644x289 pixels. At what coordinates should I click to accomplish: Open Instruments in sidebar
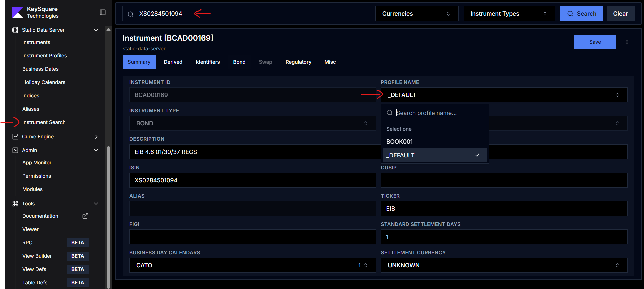pyautogui.click(x=36, y=42)
